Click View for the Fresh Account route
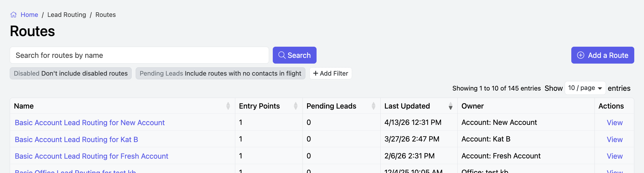The width and height of the screenshot is (644, 173). pos(615,156)
